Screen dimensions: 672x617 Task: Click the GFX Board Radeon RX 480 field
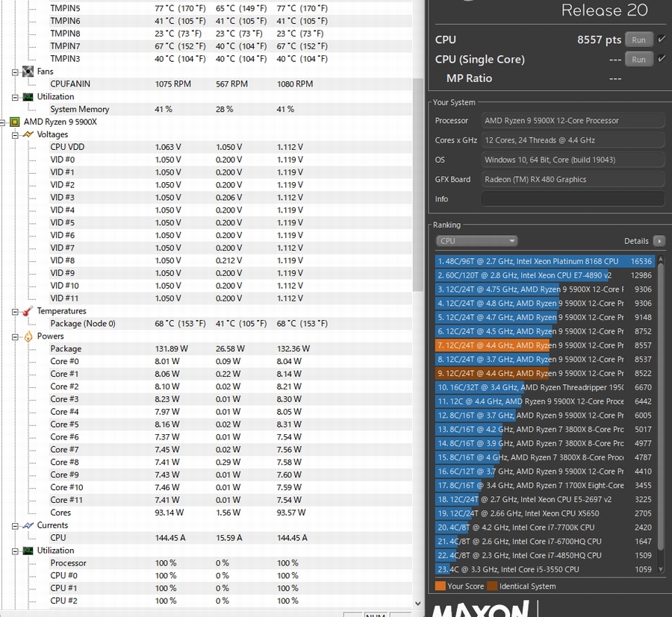point(573,179)
